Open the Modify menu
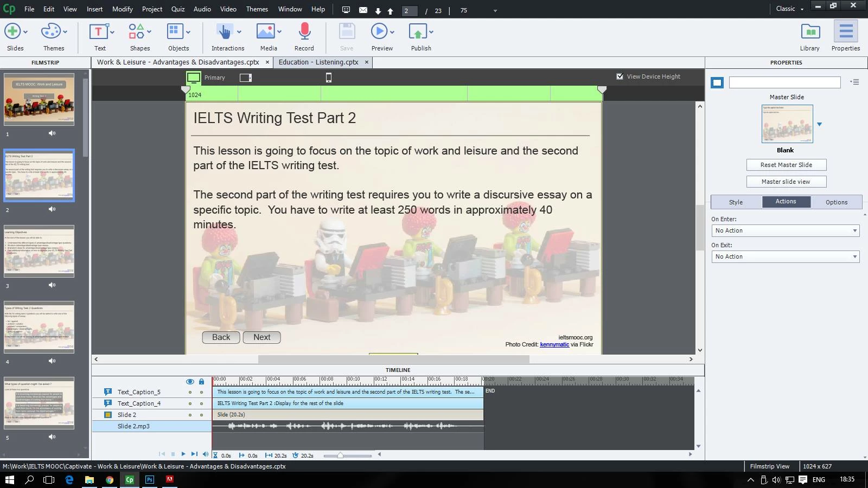 [x=123, y=9]
